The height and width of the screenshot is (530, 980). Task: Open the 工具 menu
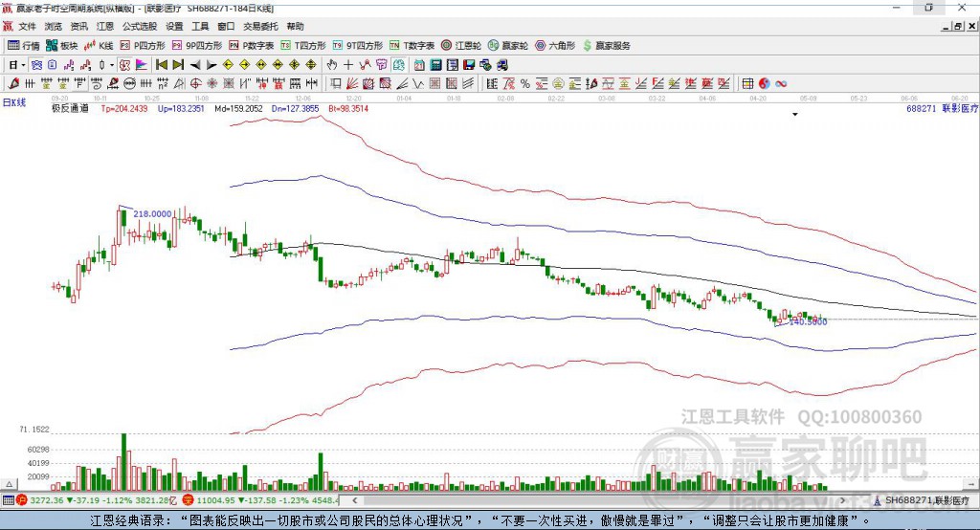pyautogui.click(x=200, y=26)
